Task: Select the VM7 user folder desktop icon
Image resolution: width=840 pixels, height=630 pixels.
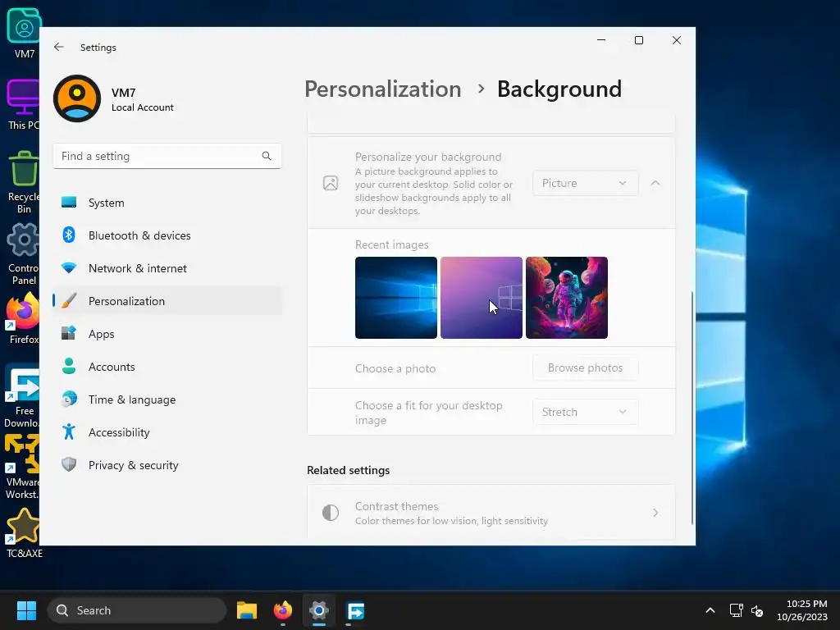Action: [x=24, y=33]
